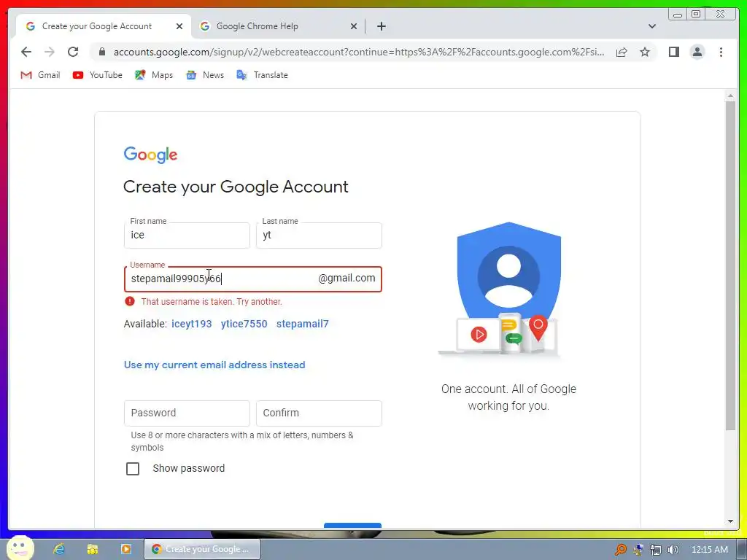Click the padlock site info icon
Viewport: 747px width, 560px height.
pyautogui.click(x=102, y=52)
